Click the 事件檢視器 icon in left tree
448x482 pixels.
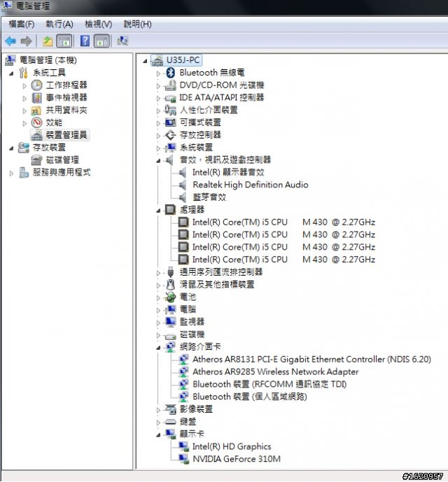click(36, 98)
